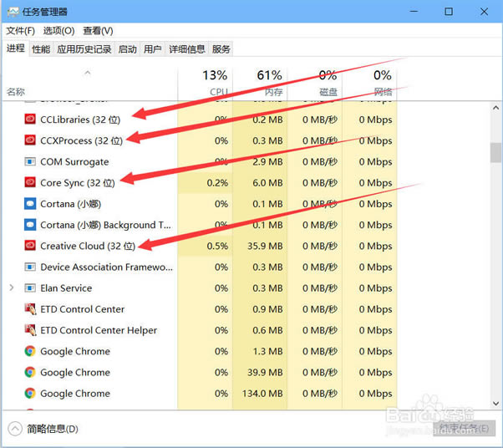Sort by the 名称 column header
503x448 pixels.
(x=89, y=83)
